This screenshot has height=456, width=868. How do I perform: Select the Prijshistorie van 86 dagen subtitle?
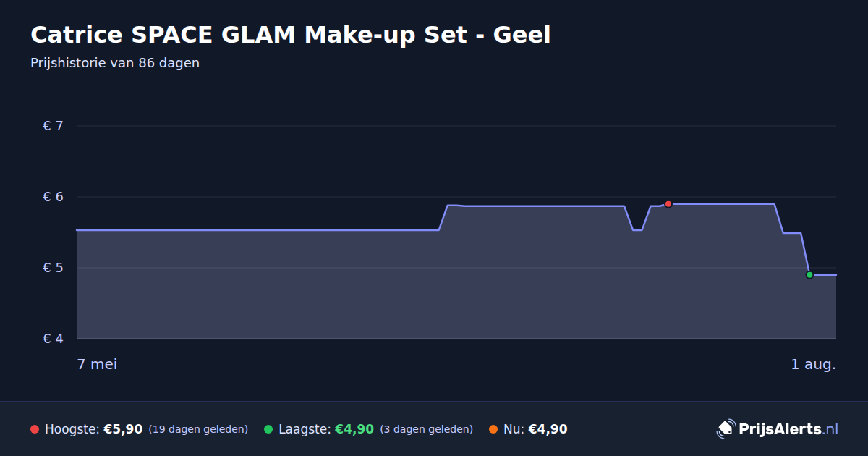(x=115, y=63)
